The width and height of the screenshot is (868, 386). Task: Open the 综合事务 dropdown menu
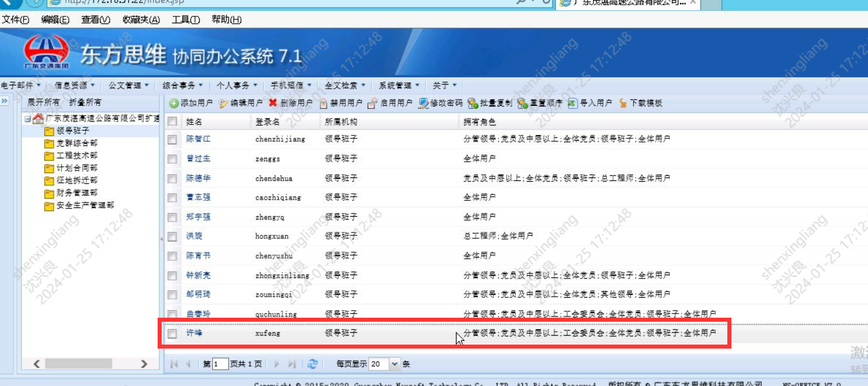pyautogui.click(x=183, y=85)
